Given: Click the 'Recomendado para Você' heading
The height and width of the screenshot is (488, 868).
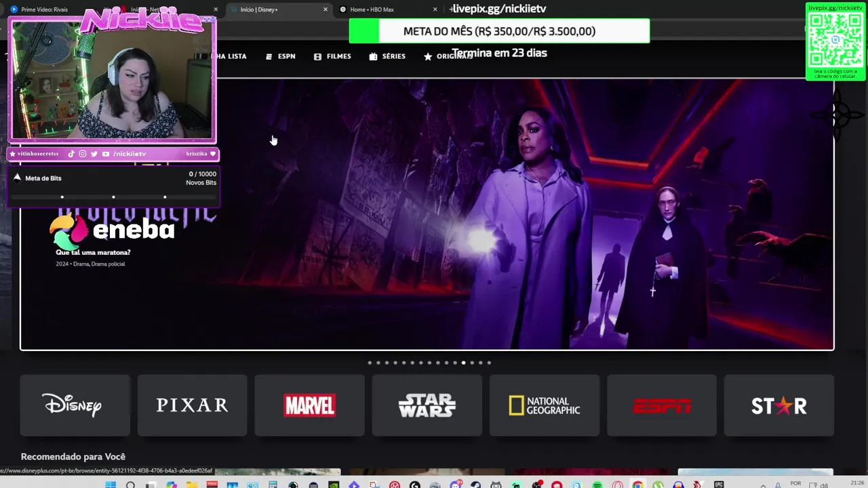Looking at the screenshot, I should click(x=73, y=457).
